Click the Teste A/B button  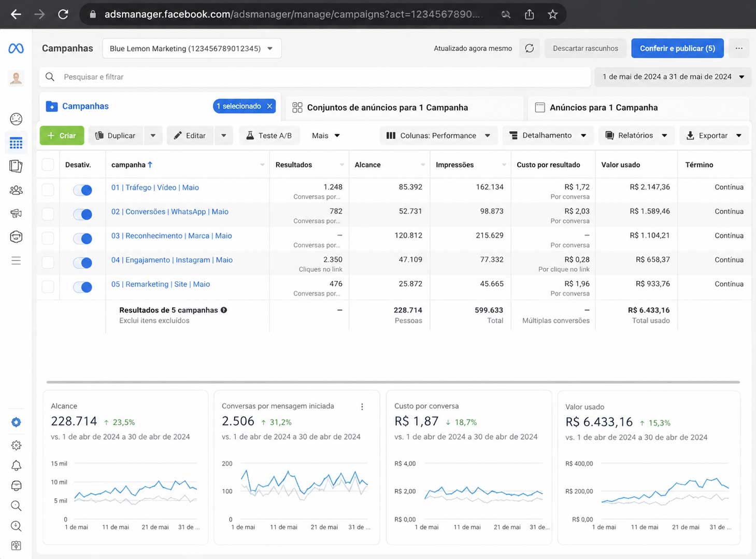tap(269, 135)
